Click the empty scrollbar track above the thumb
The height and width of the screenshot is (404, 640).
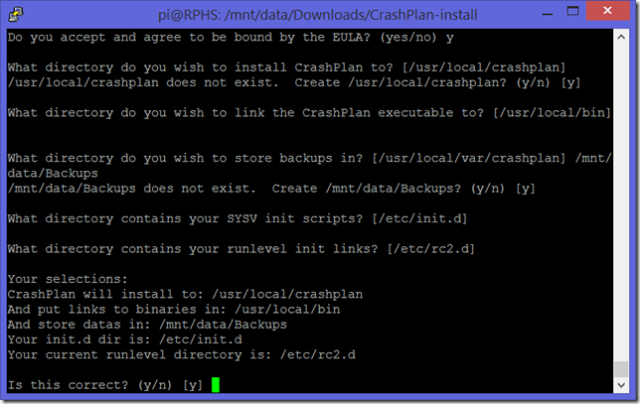(x=620, y=200)
